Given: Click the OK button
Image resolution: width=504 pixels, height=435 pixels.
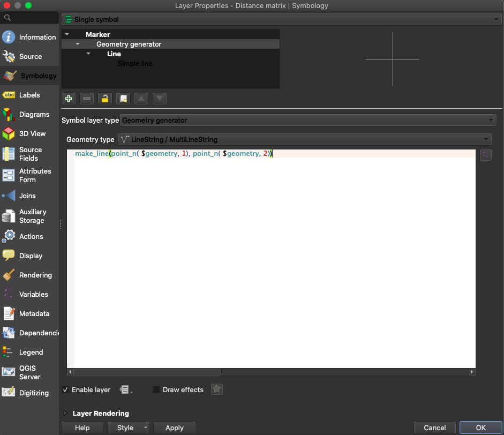Looking at the screenshot, I should coord(480,427).
